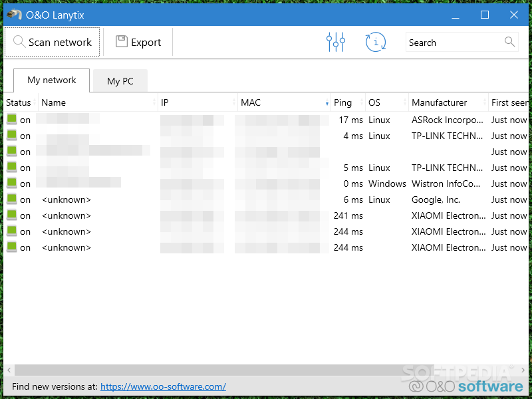Click the horizontal scrollbar left arrow

9,370
